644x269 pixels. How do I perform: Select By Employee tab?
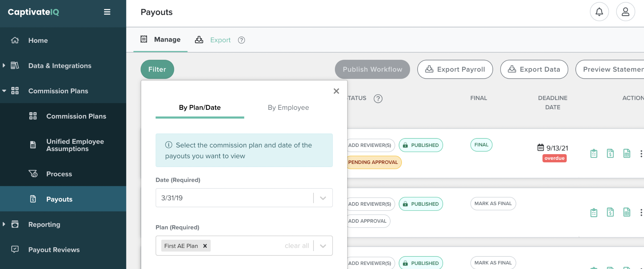click(x=288, y=108)
